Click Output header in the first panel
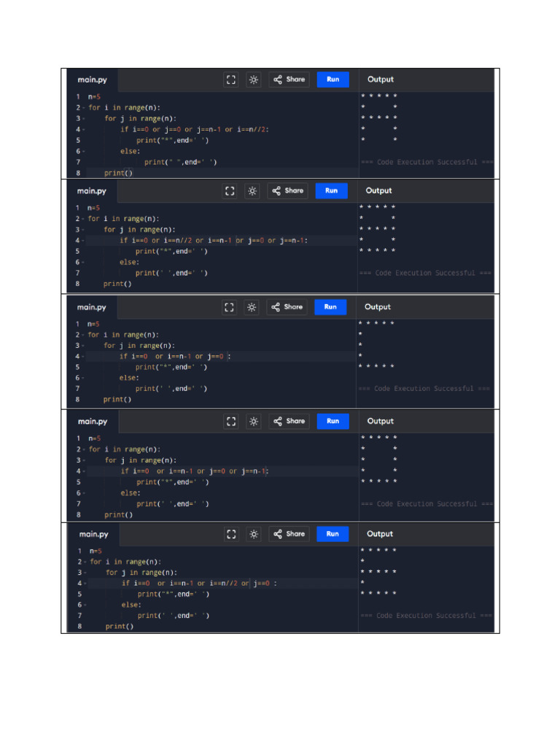The height and width of the screenshot is (747, 560). click(381, 80)
